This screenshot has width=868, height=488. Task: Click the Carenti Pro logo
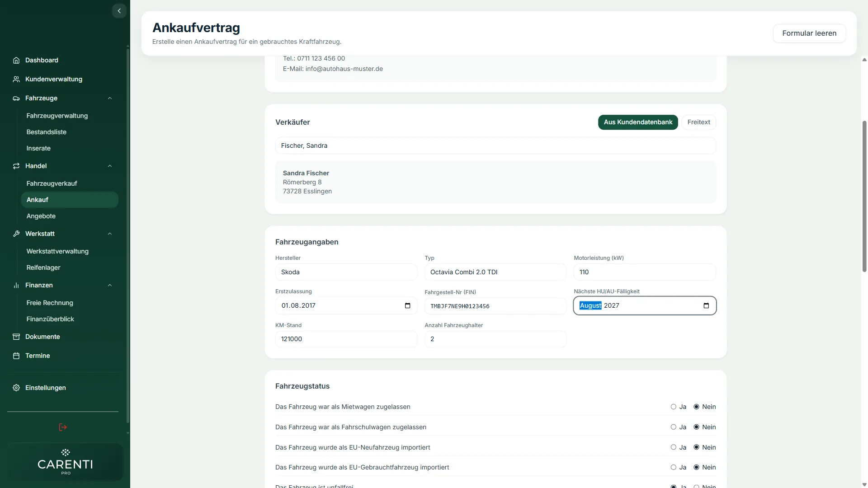coord(65,462)
